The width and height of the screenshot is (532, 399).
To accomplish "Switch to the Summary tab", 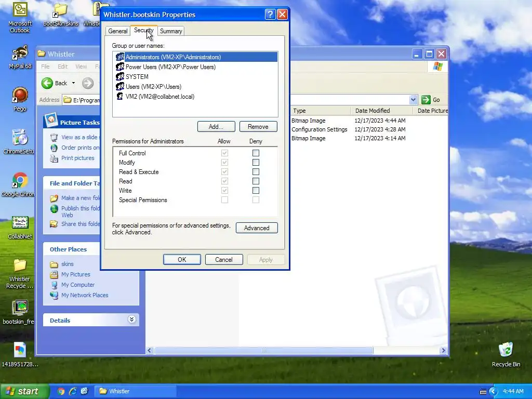I will [x=170, y=31].
